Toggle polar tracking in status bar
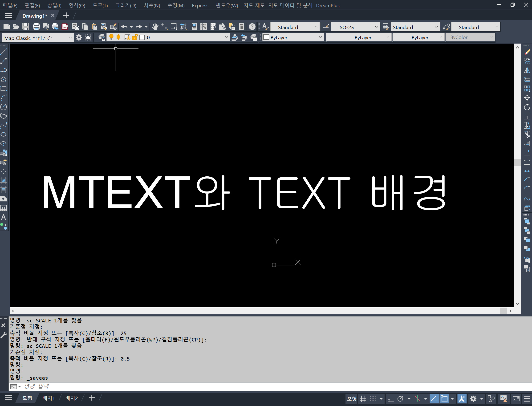Screen dimensions: 532x406 pos(401,398)
